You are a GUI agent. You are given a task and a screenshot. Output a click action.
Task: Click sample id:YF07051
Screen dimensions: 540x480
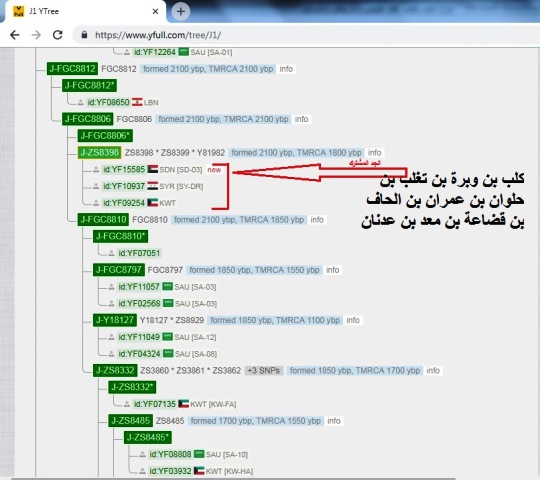click(139, 253)
